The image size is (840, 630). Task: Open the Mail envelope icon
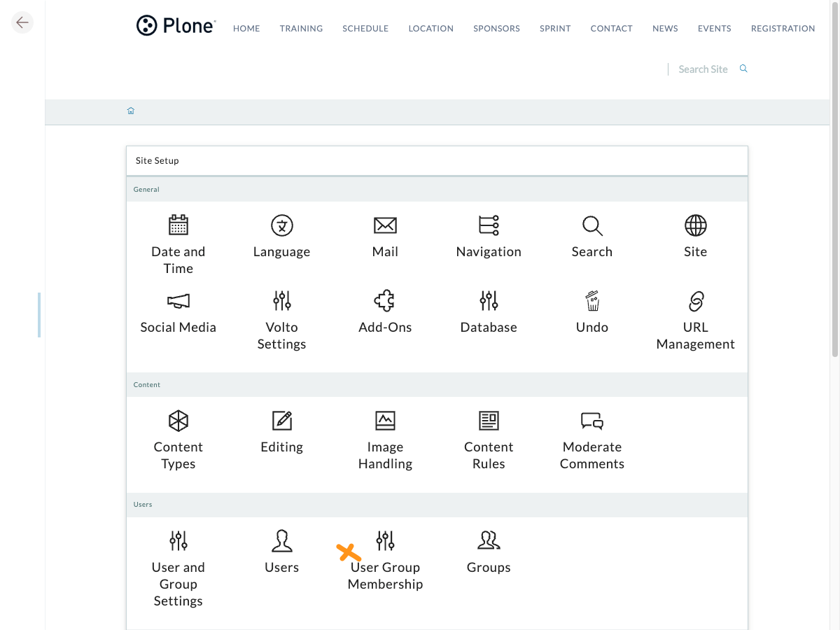click(x=385, y=225)
